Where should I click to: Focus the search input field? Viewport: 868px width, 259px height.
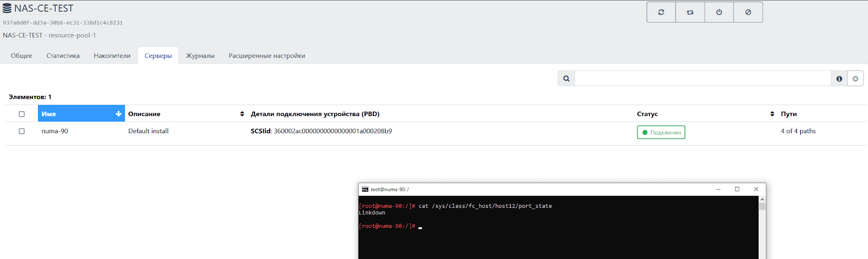click(x=703, y=79)
